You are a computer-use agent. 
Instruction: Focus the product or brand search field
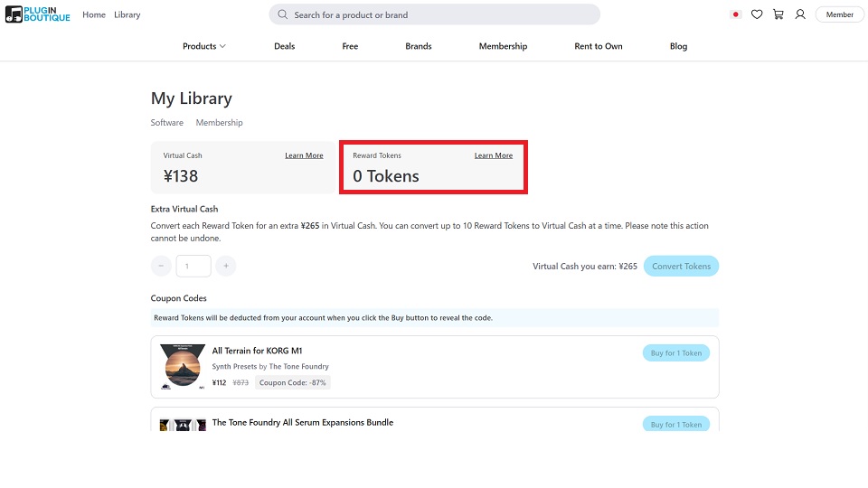point(435,14)
